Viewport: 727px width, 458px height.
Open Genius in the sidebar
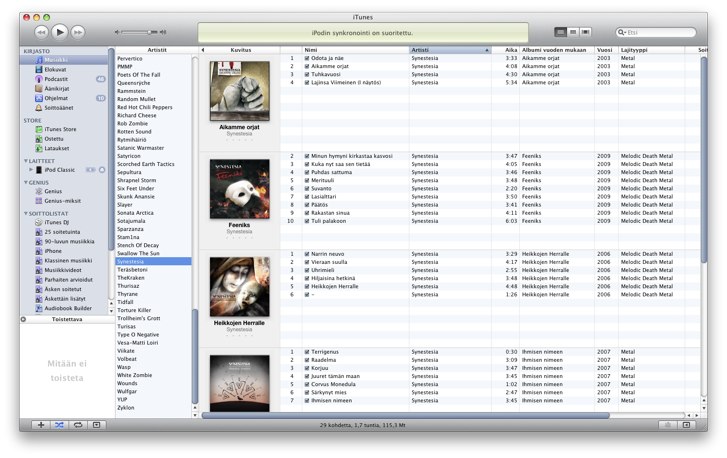(53, 191)
